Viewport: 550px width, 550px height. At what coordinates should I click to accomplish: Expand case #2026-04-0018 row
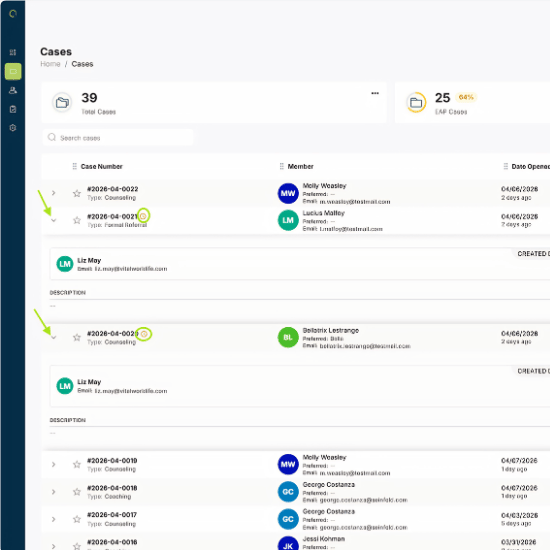pyautogui.click(x=53, y=492)
